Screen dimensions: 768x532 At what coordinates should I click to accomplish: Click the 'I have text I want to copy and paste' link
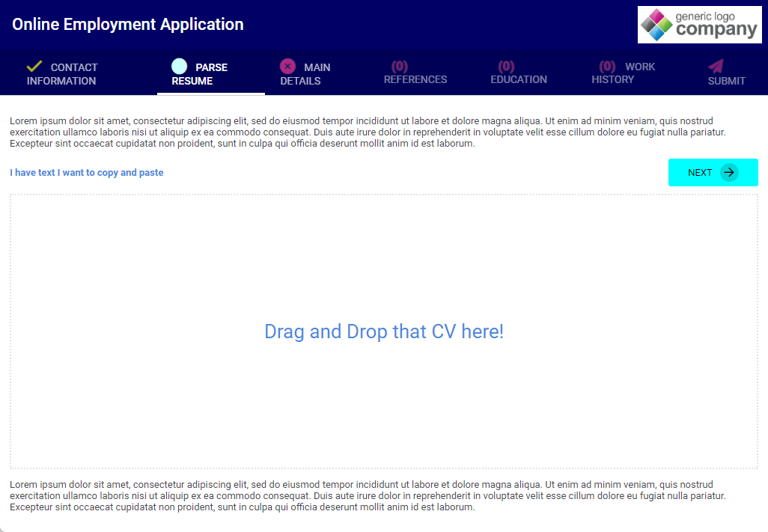click(x=87, y=173)
